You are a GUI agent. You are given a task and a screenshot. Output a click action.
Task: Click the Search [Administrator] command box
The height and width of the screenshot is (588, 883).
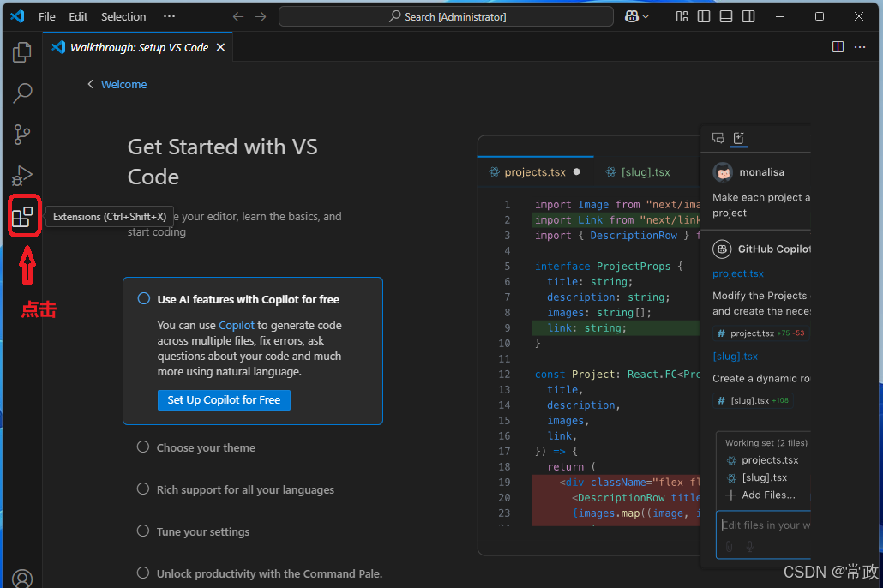(x=446, y=17)
